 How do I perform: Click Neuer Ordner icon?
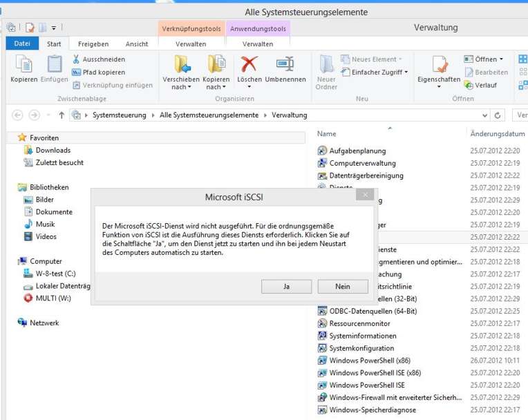[326, 64]
